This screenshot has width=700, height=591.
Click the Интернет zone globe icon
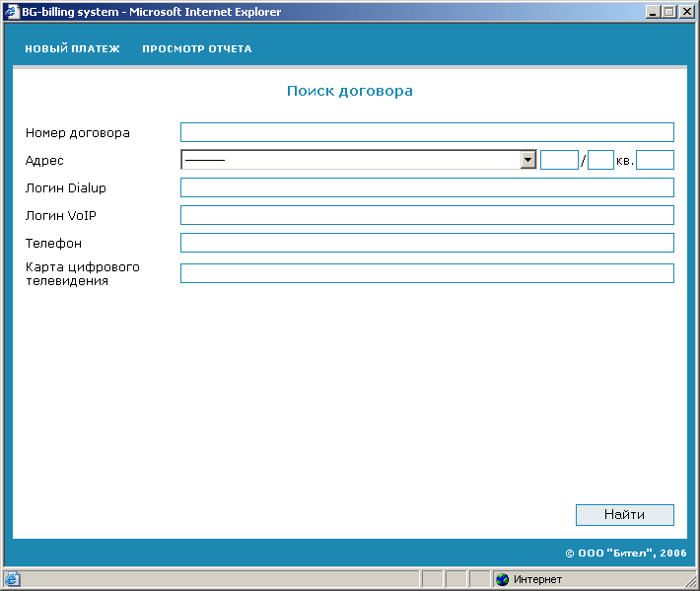pyautogui.click(x=502, y=579)
